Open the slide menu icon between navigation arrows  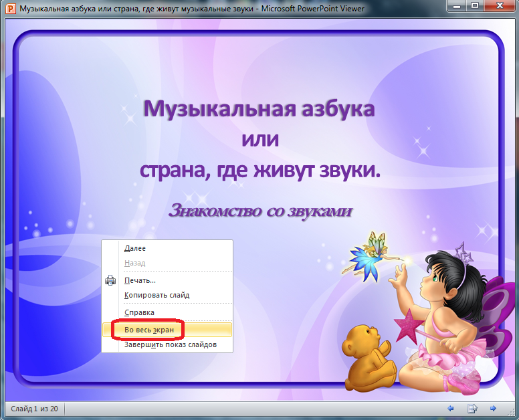472,409
